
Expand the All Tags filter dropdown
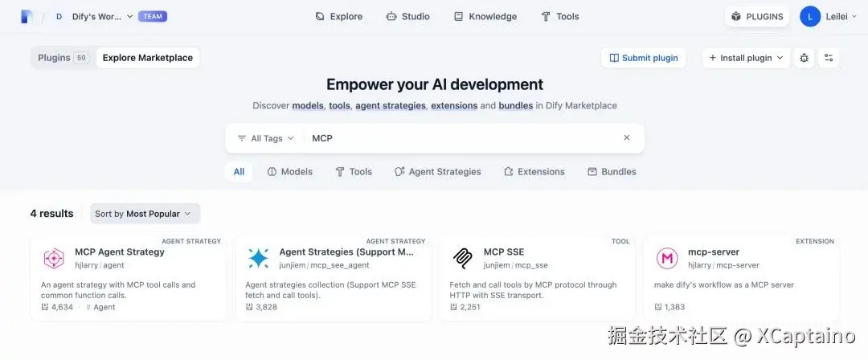pos(265,138)
